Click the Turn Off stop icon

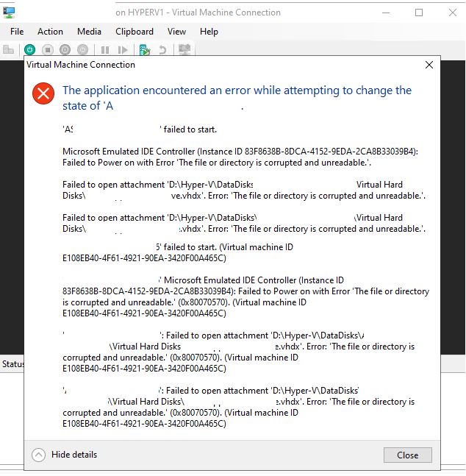[x=48, y=49]
